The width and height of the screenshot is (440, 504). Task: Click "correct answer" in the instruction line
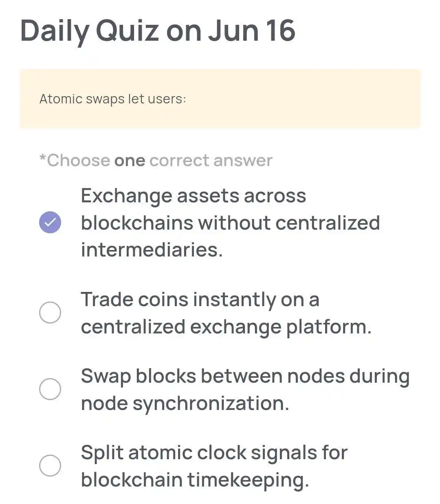click(211, 160)
